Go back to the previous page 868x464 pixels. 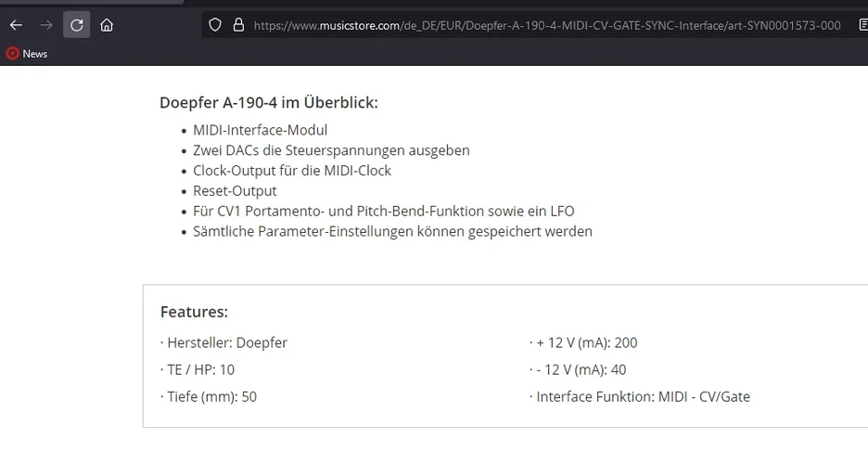(16, 25)
